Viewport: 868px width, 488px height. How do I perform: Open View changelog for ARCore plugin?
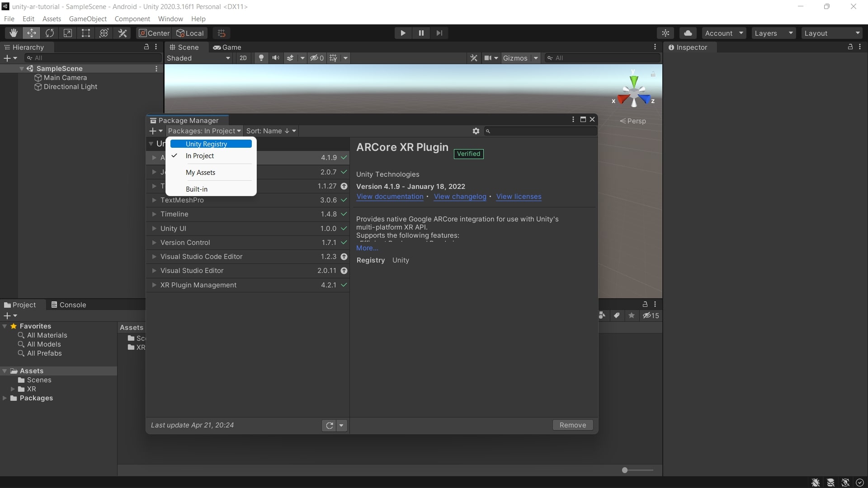(460, 196)
